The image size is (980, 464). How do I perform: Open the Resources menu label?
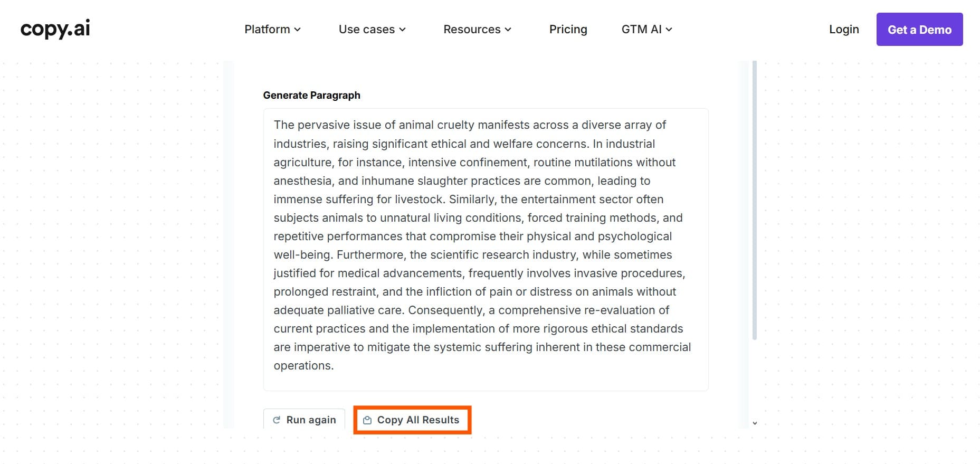click(472, 30)
